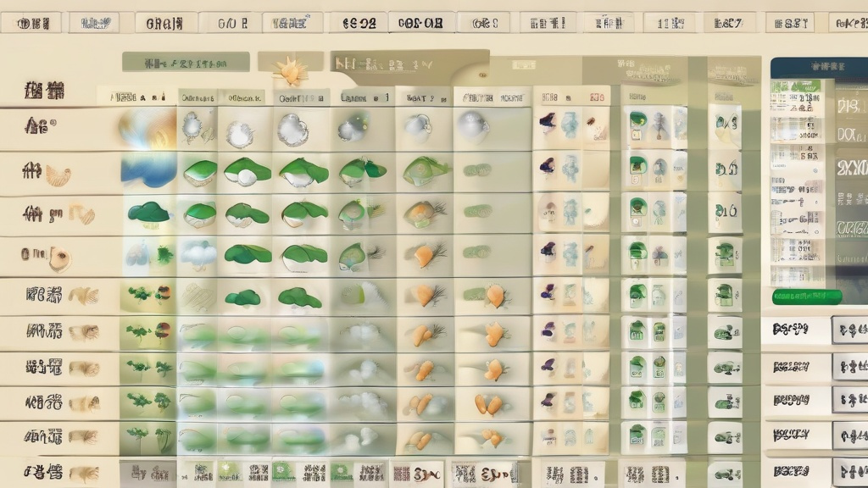
Task: Click the green progress bar on the right sidebar
Action: coord(811,297)
